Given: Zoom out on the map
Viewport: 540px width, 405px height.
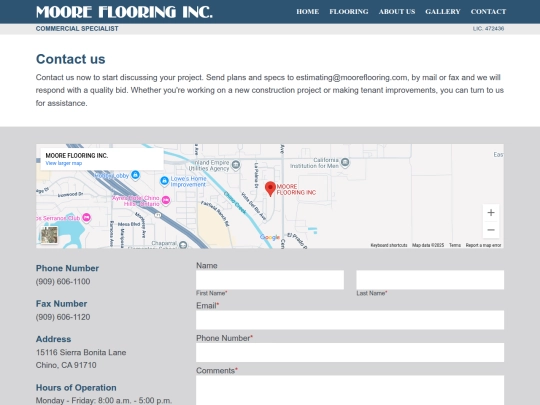Looking at the screenshot, I should [491, 230].
